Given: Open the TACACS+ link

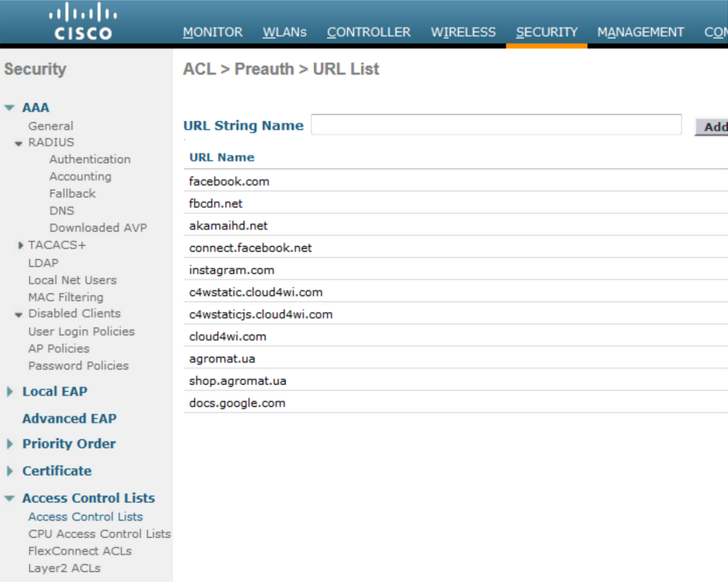Looking at the screenshot, I should 56,245.
